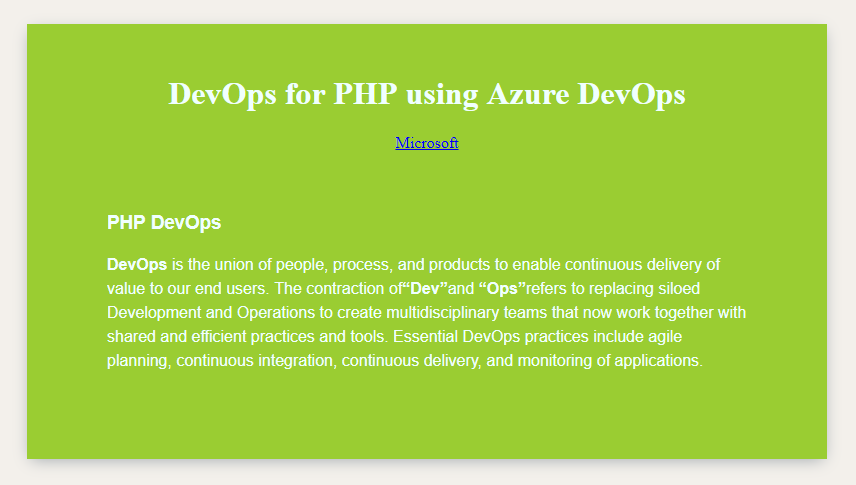This screenshot has width=856, height=485.
Task: Click the bold 'DevOps' word starting the paragraph
Action: (137, 265)
